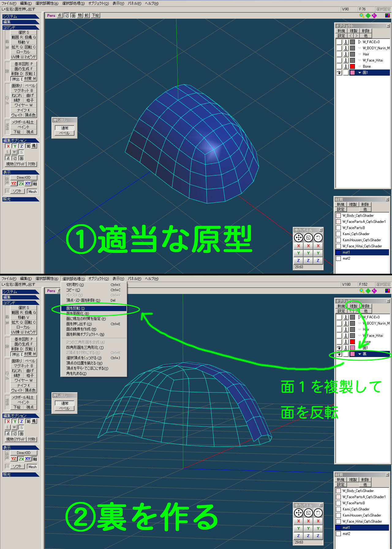Click the lock icon of the Hair object, step ① screenshot
This screenshot has width=392, height=549.
346,54
